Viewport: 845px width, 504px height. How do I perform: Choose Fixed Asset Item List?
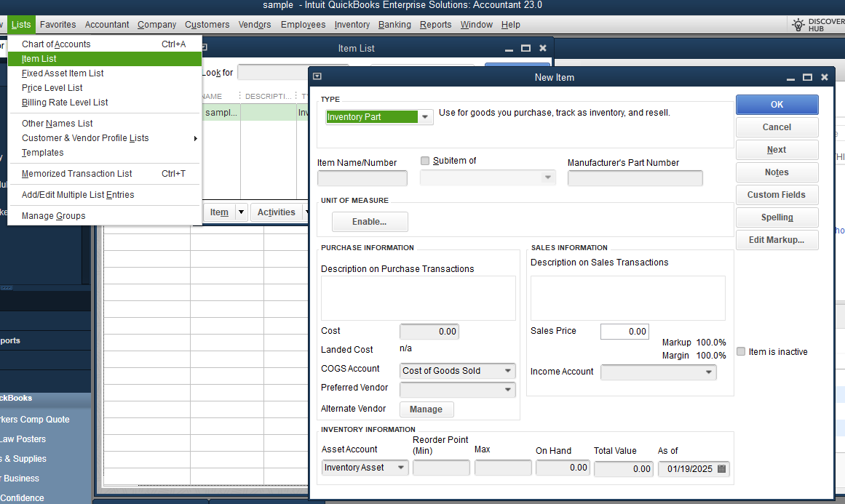coord(105,73)
